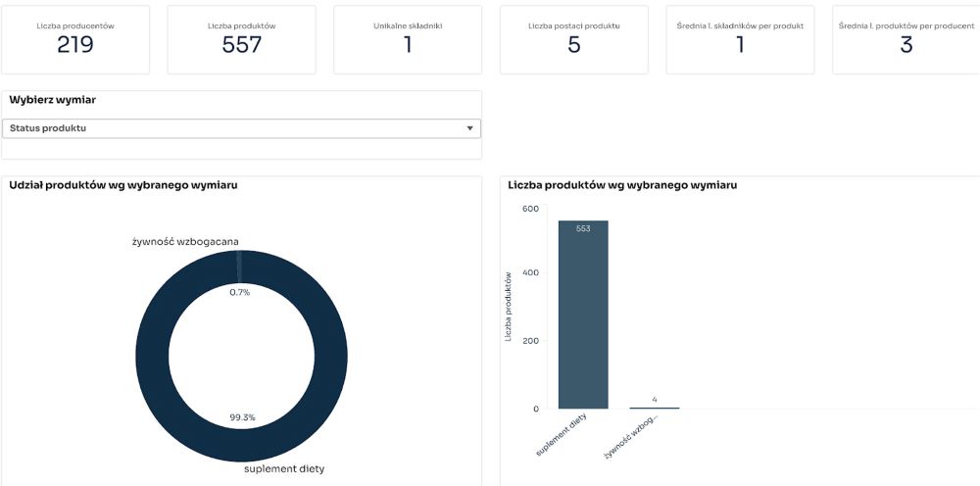The image size is (980, 486).
Task: Click the dropdown arrow in the dimension selector
Action: tap(470, 128)
